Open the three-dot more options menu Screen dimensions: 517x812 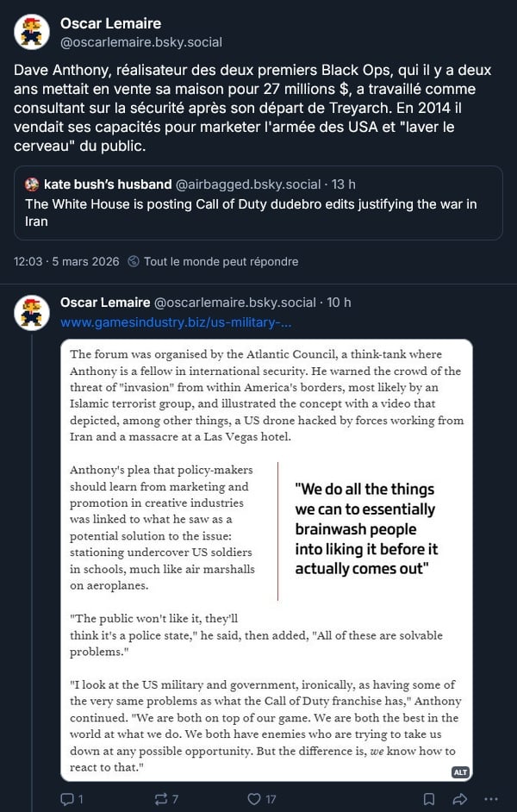[493, 799]
